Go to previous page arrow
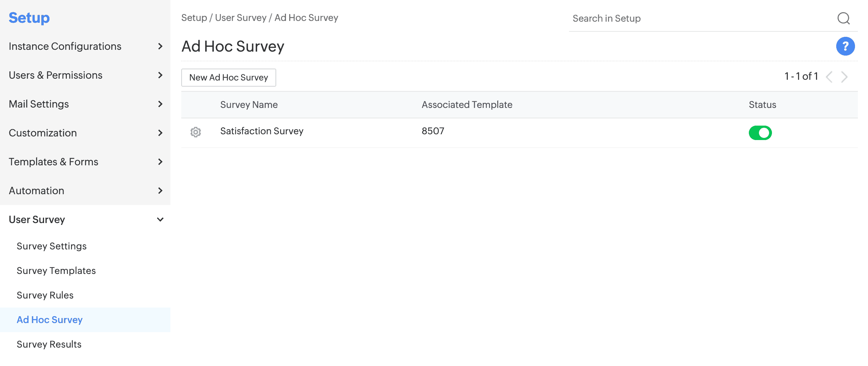868x366 pixels. coord(829,77)
